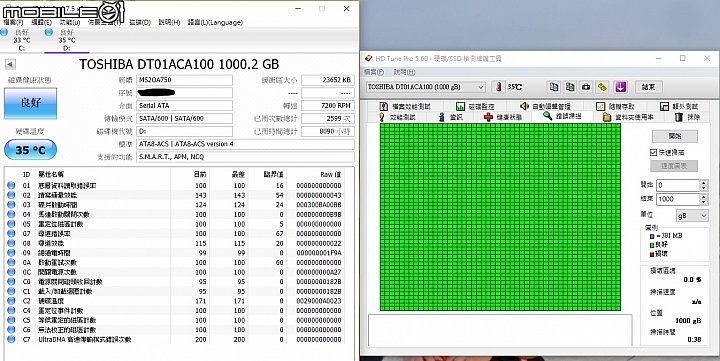Increase the scan end value with up arrow
Screen dimensions: 720x361
pos(704,196)
